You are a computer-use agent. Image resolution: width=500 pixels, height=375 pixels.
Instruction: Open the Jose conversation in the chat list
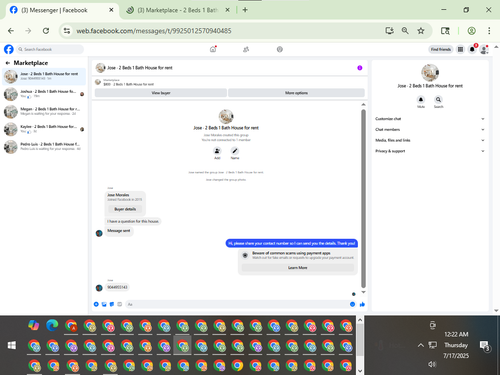click(x=44, y=76)
